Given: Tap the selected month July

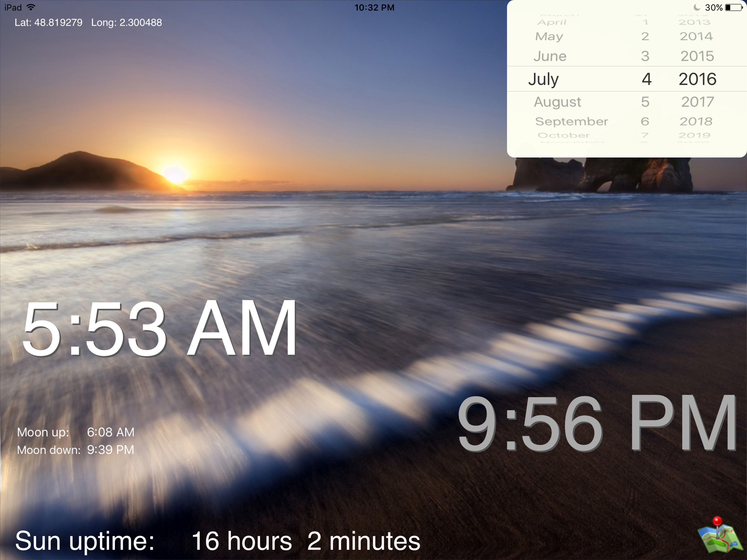Looking at the screenshot, I should (x=543, y=79).
